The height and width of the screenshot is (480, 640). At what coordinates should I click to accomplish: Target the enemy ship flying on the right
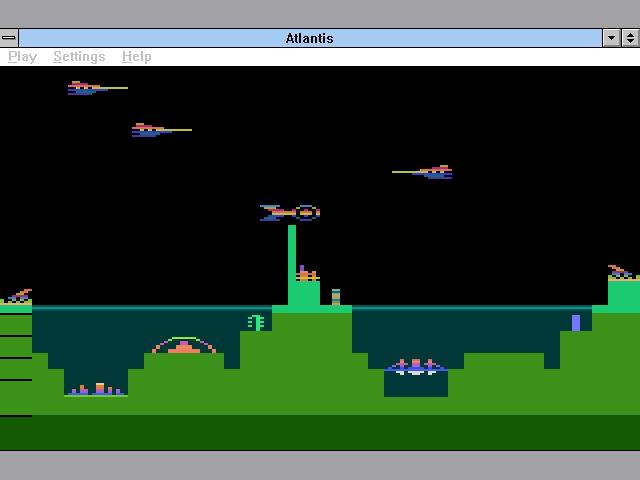point(422,172)
